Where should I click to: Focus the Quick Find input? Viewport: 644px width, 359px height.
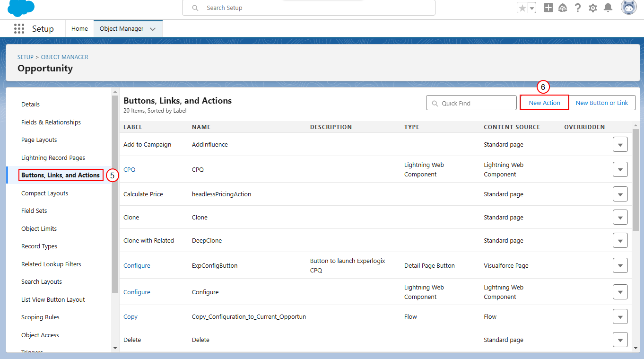pos(471,103)
